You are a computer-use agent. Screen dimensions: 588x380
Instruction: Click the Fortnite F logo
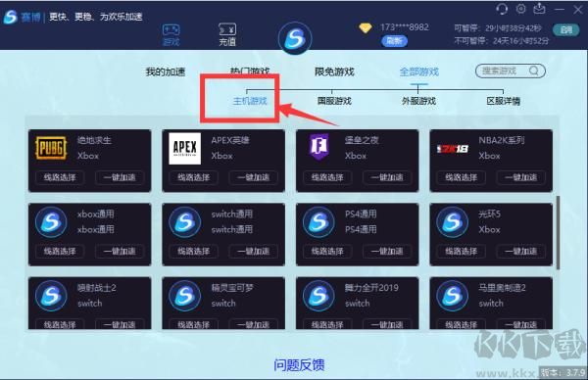[318, 147]
